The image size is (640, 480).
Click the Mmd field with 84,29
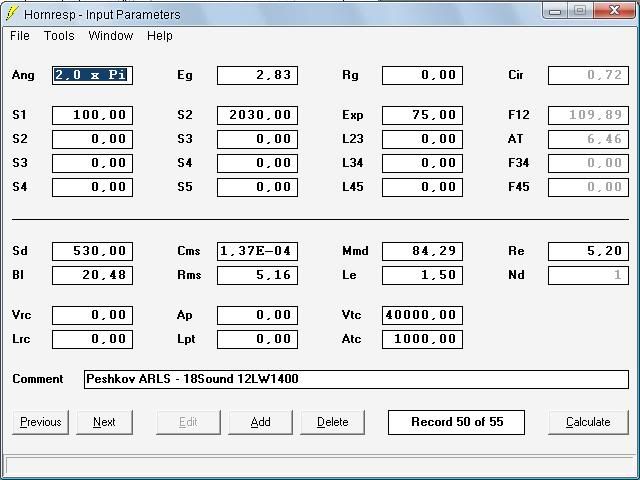click(422, 251)
